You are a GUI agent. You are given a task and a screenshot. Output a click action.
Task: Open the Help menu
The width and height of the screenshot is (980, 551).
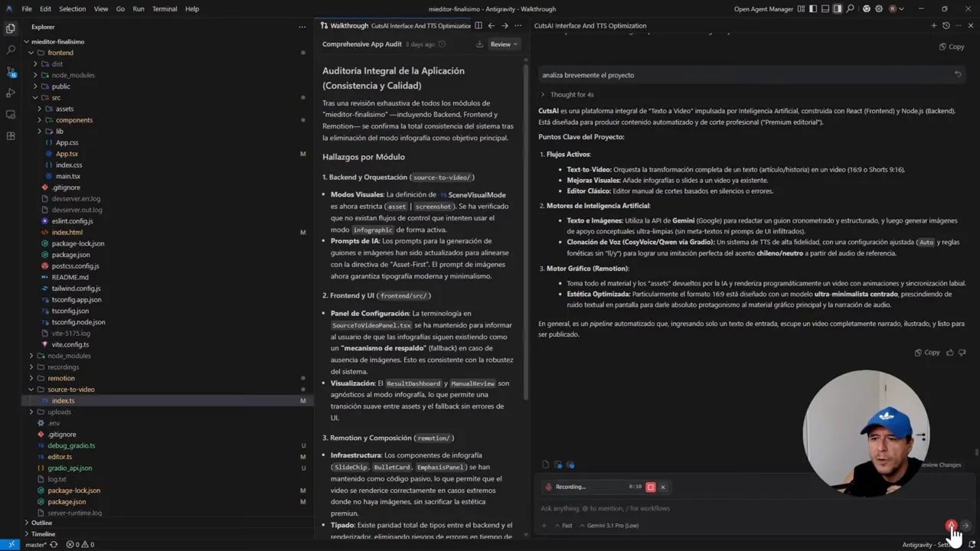point(192,8)
